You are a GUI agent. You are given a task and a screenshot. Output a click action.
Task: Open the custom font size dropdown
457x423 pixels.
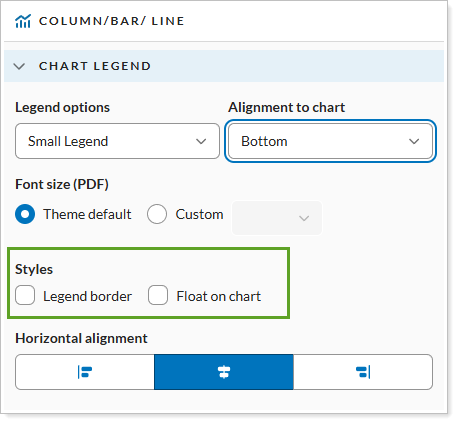tap(277, 218)
